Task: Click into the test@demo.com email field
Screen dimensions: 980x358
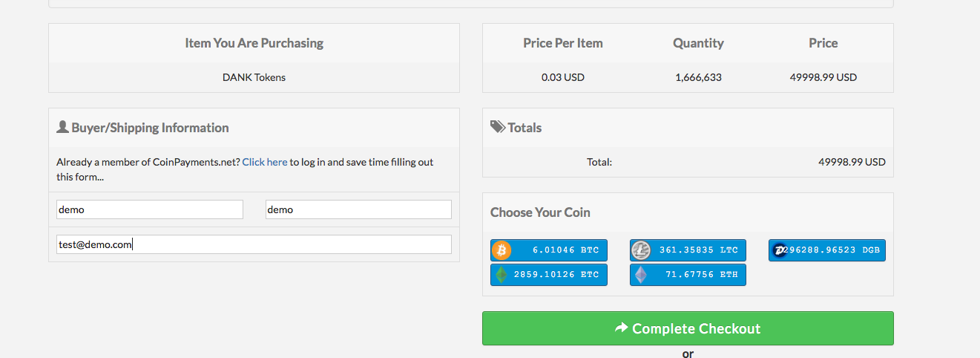Action: 254,244
